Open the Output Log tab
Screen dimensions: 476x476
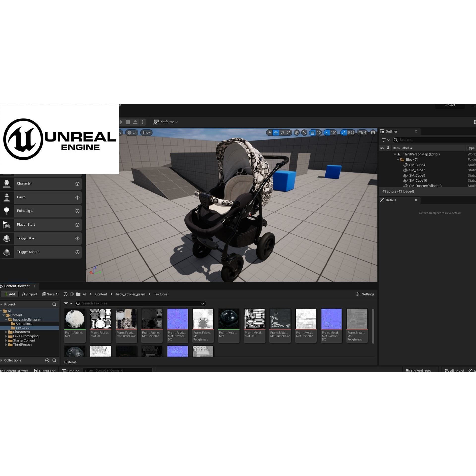click(45, 371)
